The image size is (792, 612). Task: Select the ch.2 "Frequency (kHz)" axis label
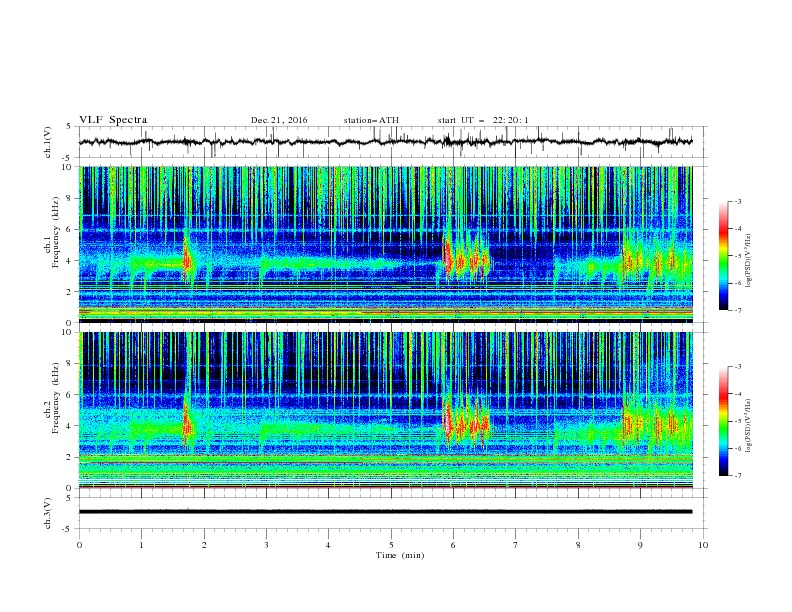(x=56, y=398)
